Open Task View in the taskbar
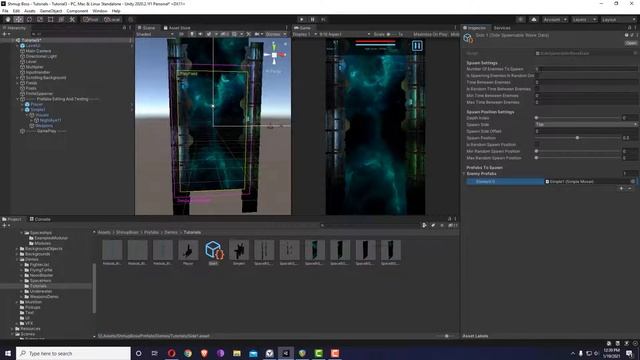Image resolution: width=640 pixels, height=360 pixels. pyautogui.click(x=155, y=353)
